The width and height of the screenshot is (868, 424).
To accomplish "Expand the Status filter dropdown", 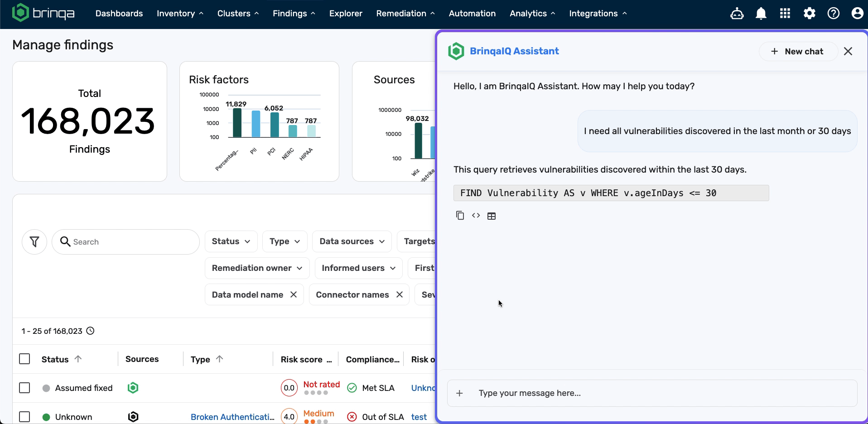I will click(x=231, y=241).
